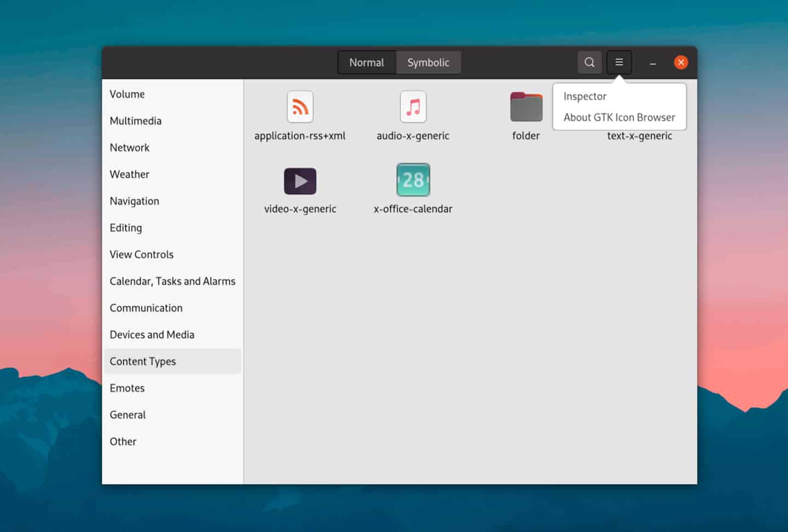The width and height of the screenshot is (788, 532).
Task: Show the General category
Action: click(x=172, y=415)
